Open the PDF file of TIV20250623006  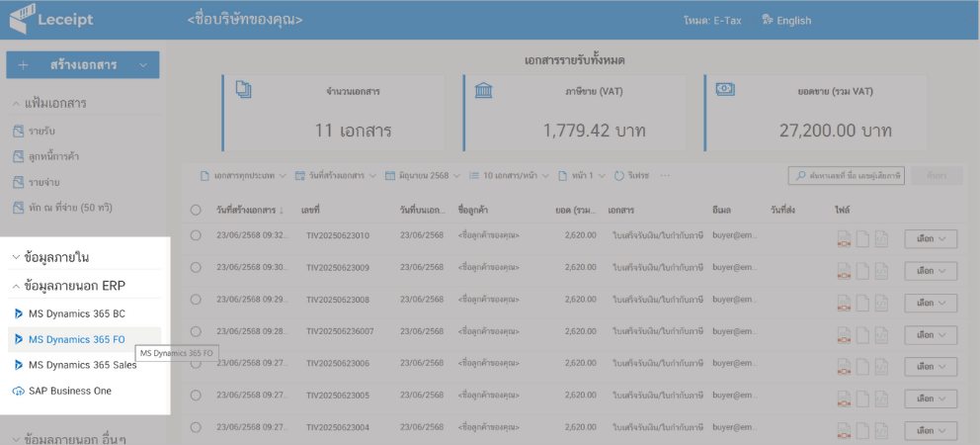tap(845, 367)
